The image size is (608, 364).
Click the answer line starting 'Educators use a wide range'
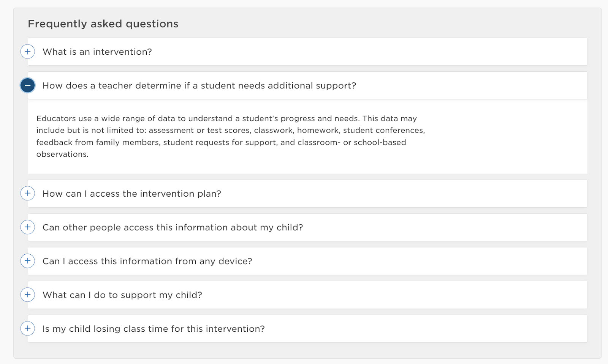226,118
